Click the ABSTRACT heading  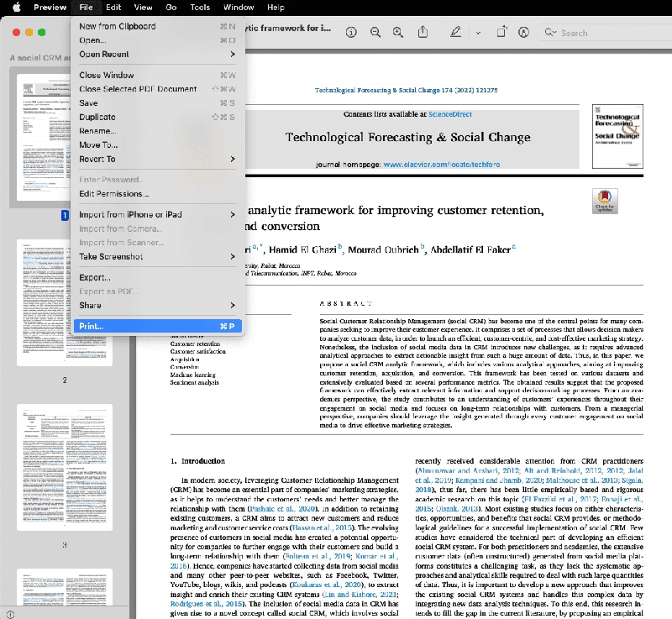pyautogui.click(x=346, y=304)
